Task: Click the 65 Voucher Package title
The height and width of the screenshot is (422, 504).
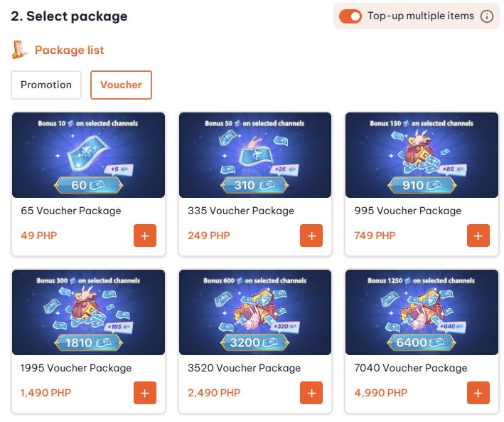Action: (x=71, y=211)
